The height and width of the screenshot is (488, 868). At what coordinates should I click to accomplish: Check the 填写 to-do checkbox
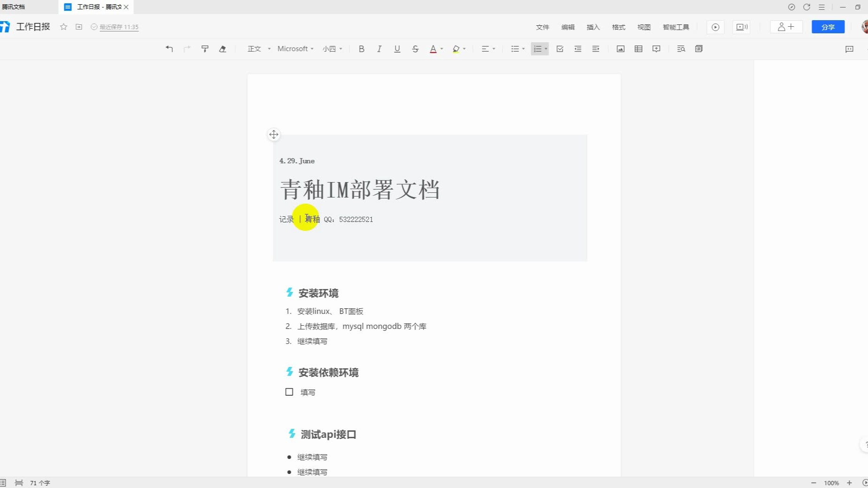[x=289, y=392]
